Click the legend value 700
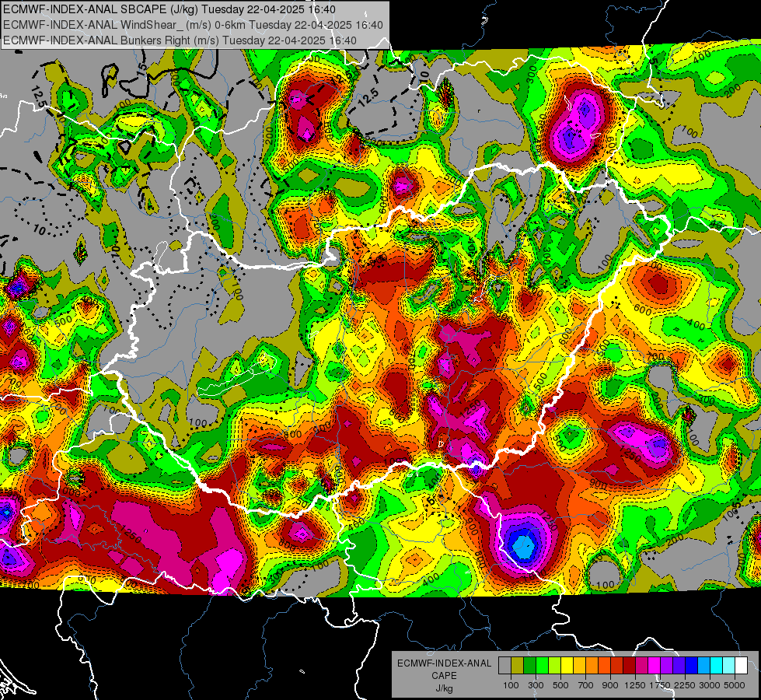 click(x=586, y=685)
